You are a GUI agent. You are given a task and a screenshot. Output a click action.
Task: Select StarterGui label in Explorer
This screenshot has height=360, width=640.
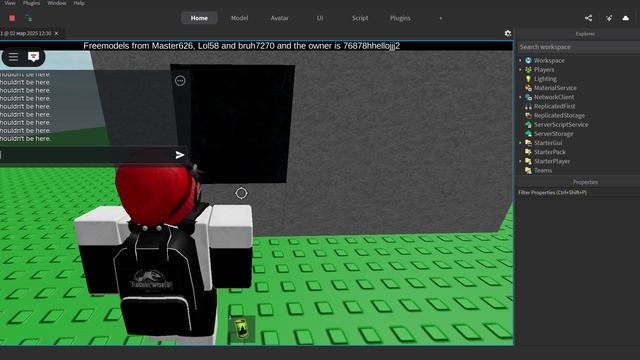(x=548, y=143)
